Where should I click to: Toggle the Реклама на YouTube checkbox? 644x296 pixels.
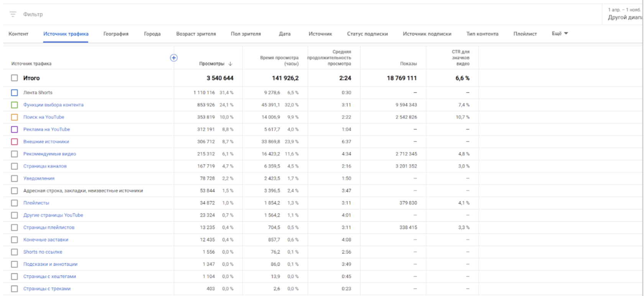click(15, 129)
